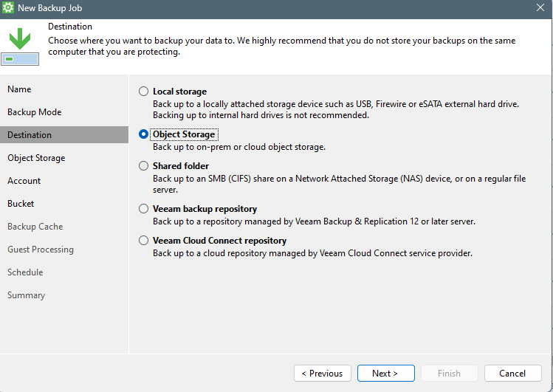
Task: Select the Object Storage radio button
Action: point(144,134)
